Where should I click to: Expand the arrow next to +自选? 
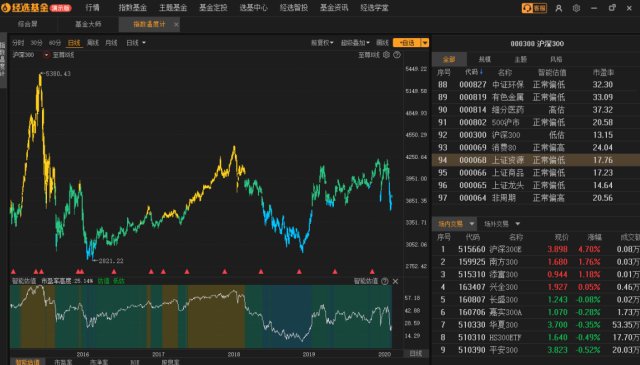coord(425,43)
